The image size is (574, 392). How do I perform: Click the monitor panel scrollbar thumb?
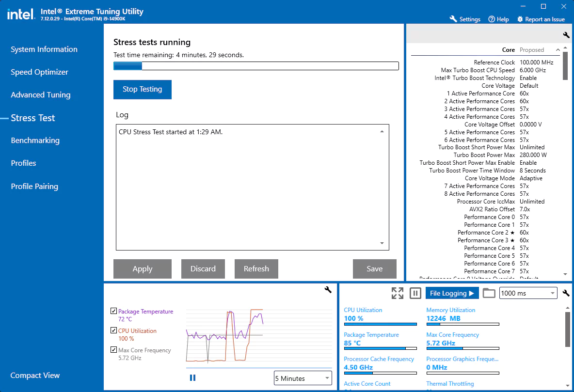click(x=567, y=329)
